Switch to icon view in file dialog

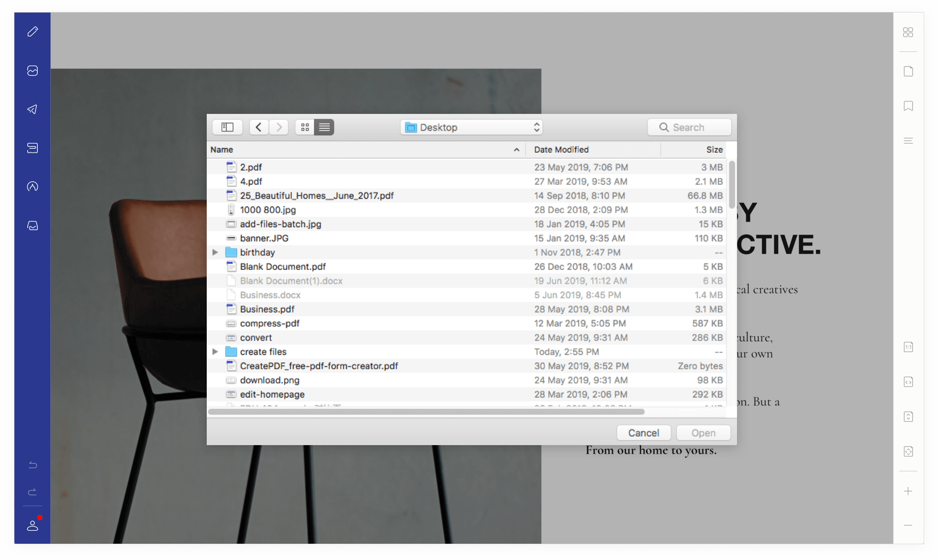(305, 127)
